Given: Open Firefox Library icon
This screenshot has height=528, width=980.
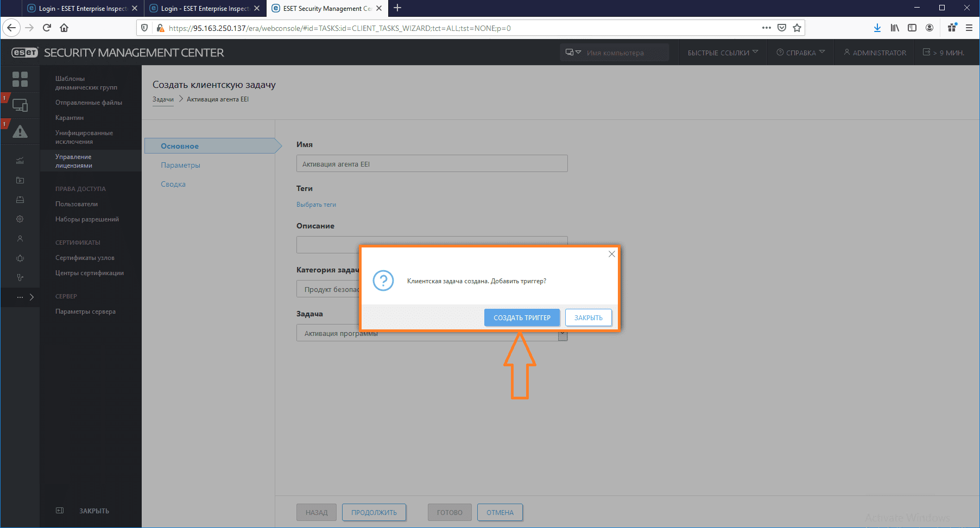Looking at the screenshot, I should [895, 28].
